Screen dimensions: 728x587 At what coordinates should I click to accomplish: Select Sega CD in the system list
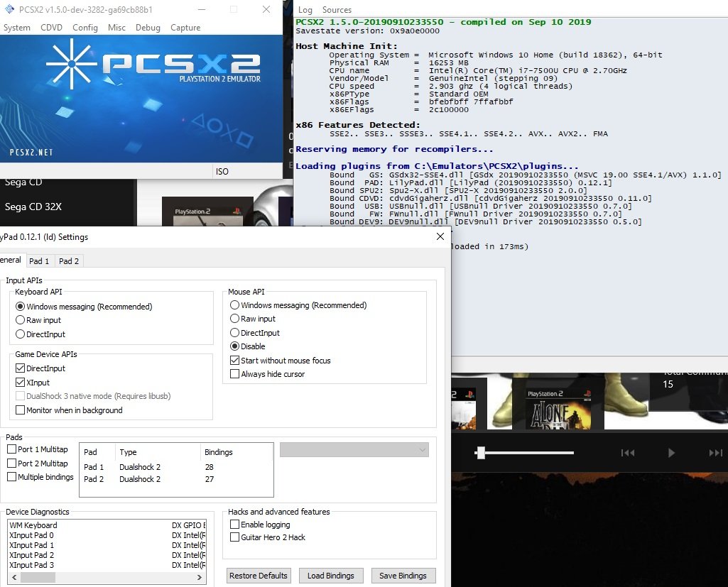point(23,183)
